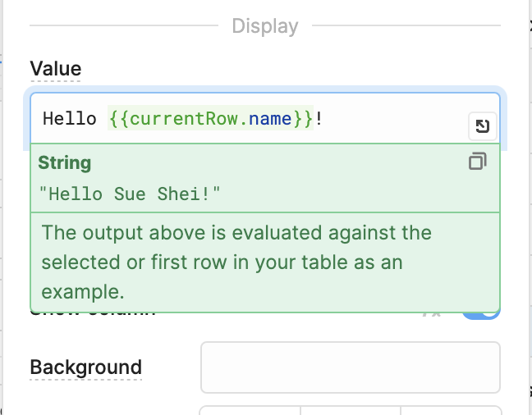Click the name property in the expression
This screenshot has height=415, width=532.
(x=270, y=119)
